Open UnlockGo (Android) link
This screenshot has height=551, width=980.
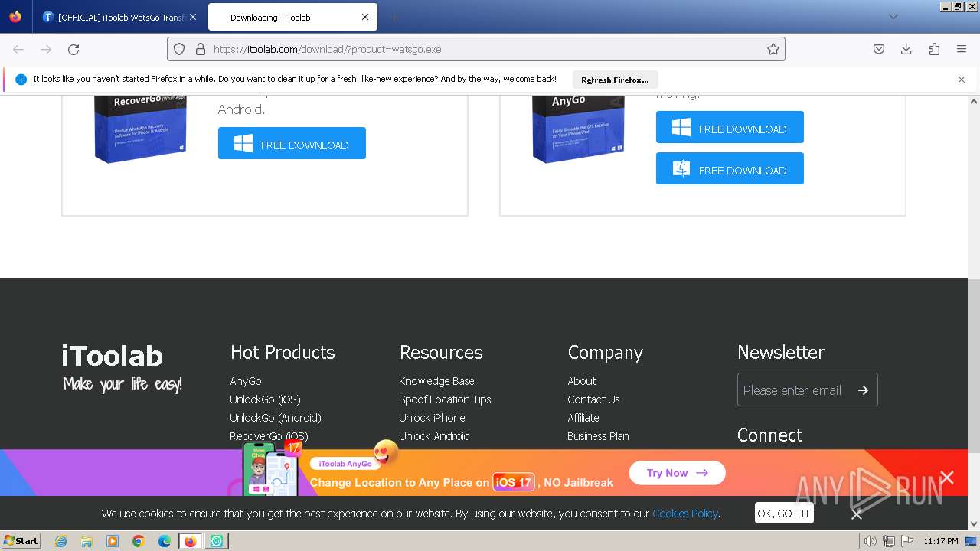pyautogui.click(x=276, y=418)
